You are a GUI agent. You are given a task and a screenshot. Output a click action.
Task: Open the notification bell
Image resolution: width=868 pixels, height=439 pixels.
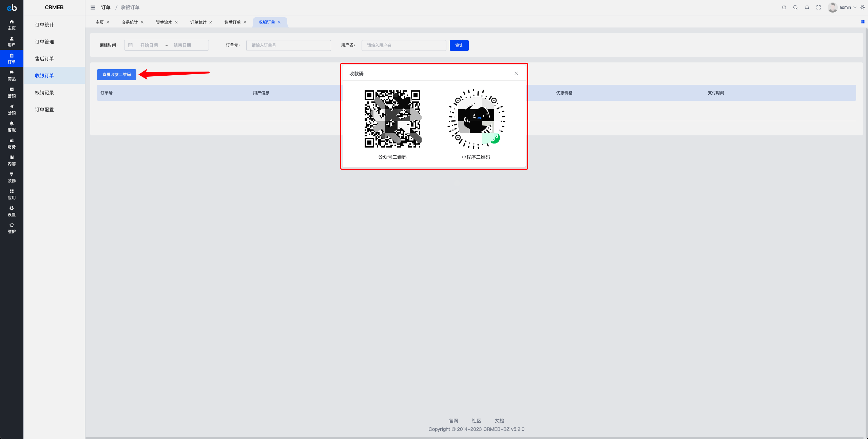[x=807, y=7]
